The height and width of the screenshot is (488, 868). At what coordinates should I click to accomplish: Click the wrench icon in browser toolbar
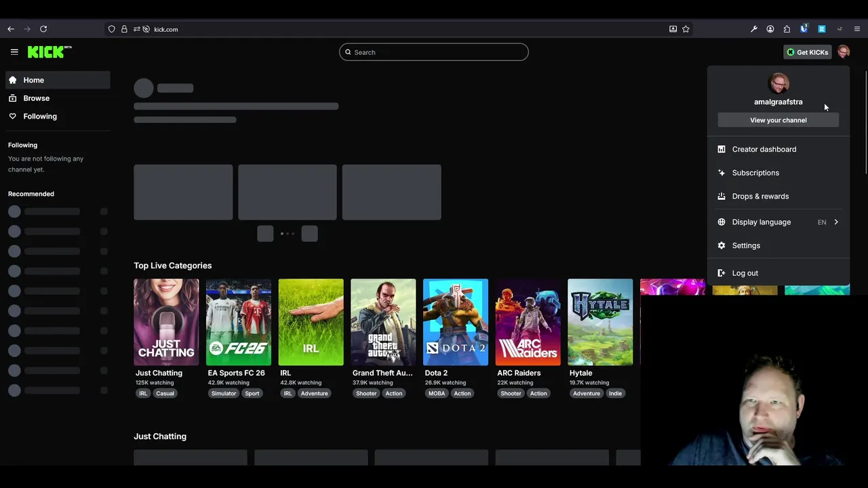754,29
